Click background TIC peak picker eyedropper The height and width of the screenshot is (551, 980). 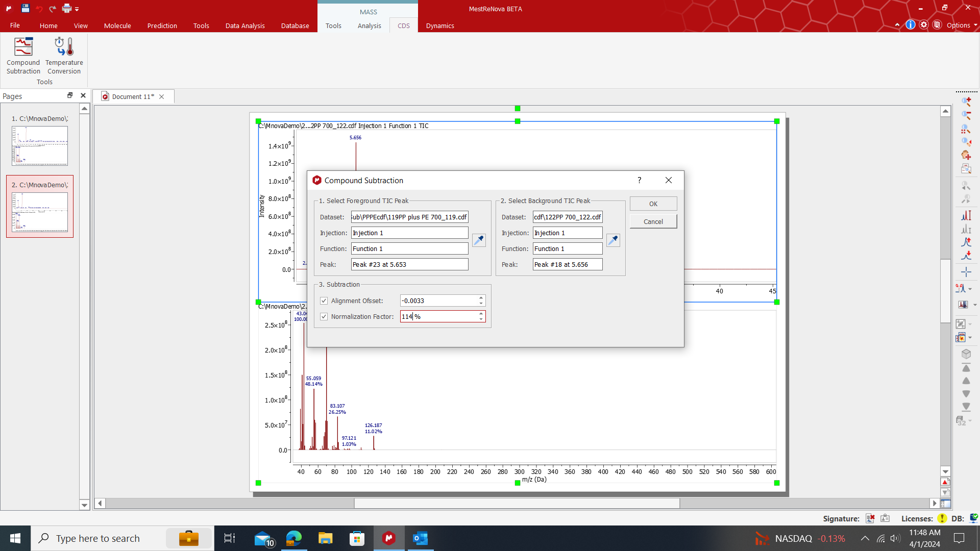tap(613, 240)
